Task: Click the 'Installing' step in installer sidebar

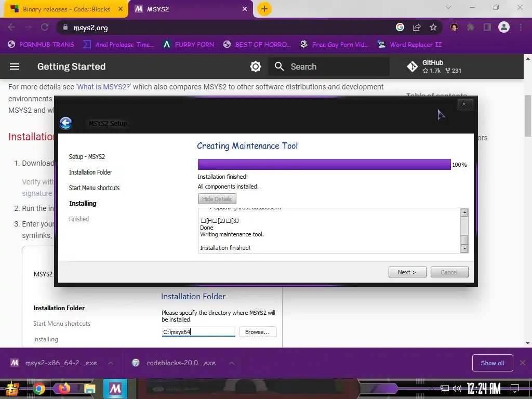Action: [x=83, y=204]
